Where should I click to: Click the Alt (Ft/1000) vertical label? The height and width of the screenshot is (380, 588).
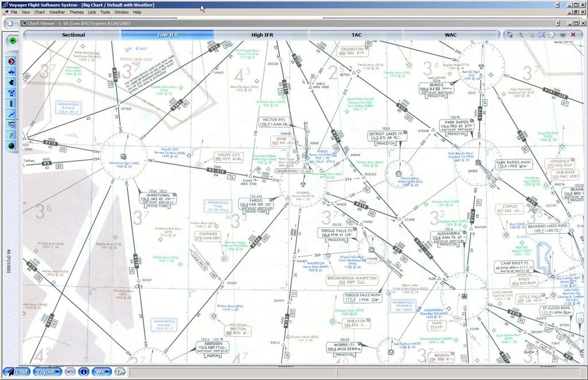tap(9, 261)
